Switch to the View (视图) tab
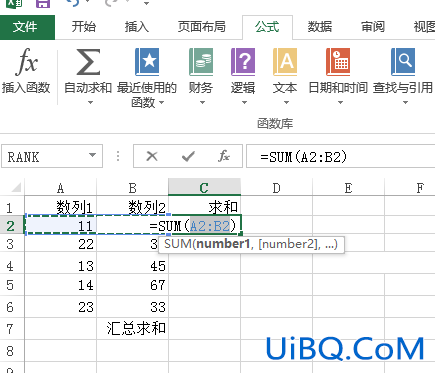435x373 pixels. [x=423, y=27]
